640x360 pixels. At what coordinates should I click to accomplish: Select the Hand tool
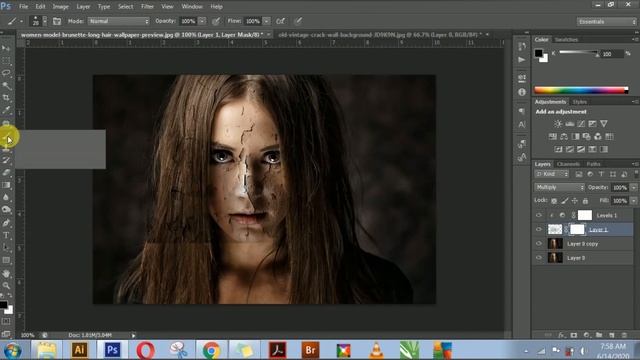click(6, 273)
